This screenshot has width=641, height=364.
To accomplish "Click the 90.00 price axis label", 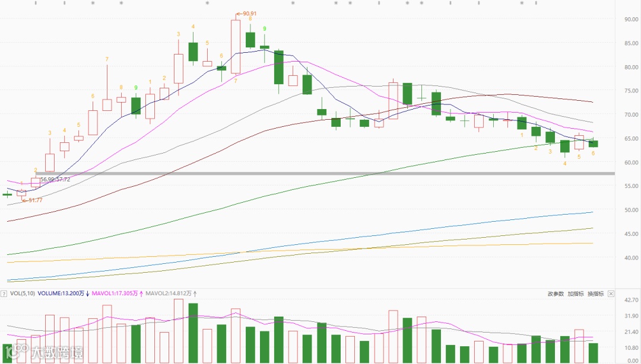I will tap(631, 19).
